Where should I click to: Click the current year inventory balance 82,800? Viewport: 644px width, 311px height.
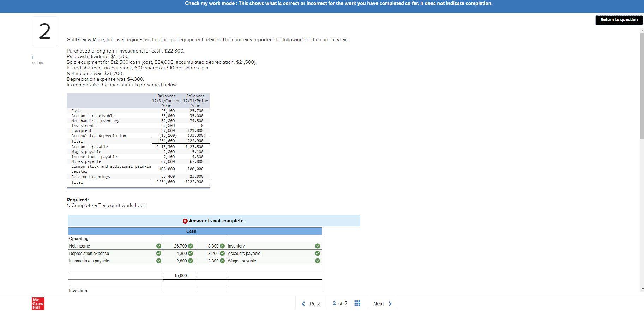[x=168, y=121]
